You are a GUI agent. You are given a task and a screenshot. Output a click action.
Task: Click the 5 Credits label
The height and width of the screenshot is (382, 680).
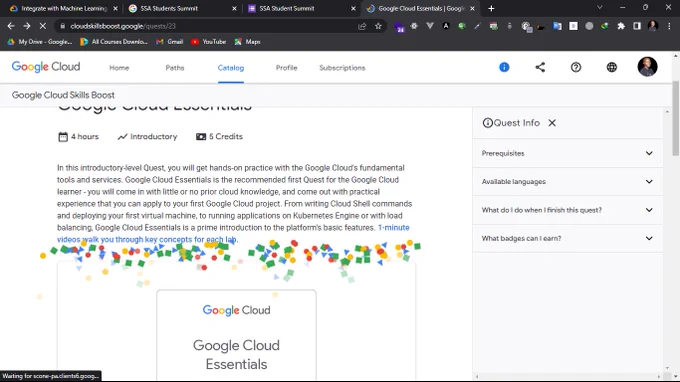219,137
